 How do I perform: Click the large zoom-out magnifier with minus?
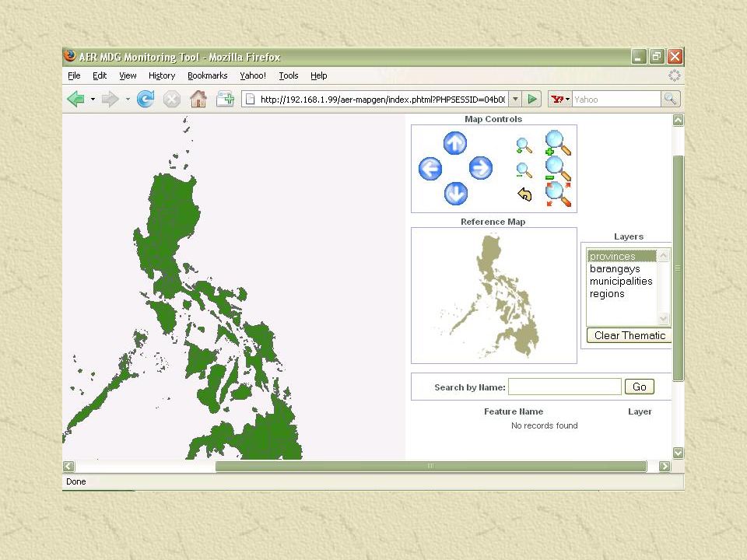(x=557, y=169)
